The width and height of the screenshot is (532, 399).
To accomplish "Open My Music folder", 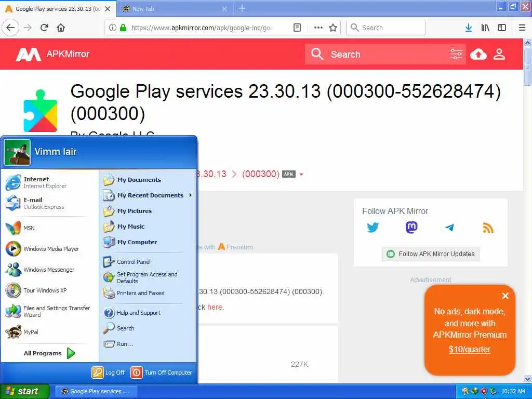I will pyautogui.click(x=148, y=227).
